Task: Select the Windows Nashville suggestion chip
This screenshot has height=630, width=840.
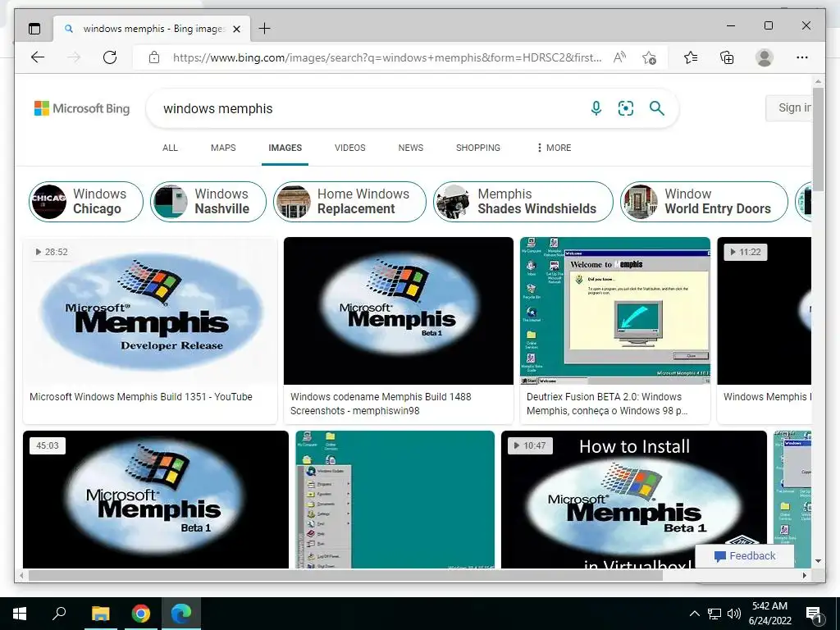Action: [x=208, y=202]
